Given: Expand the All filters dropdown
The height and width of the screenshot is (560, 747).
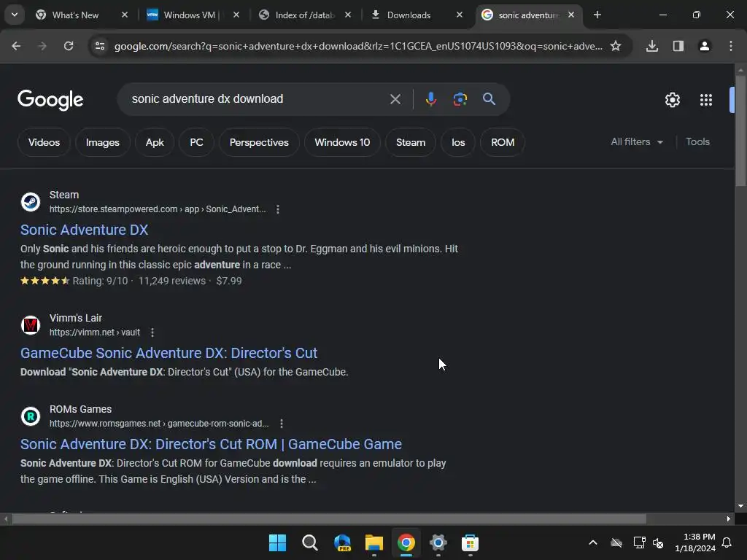Looking at the screenshot, I should click(x=637, y=142).
